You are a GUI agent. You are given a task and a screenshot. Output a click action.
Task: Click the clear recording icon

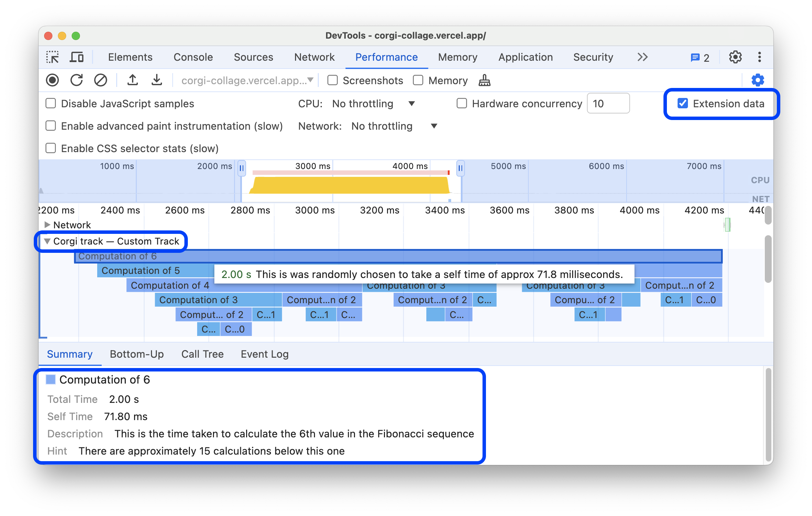coord(101,81)
